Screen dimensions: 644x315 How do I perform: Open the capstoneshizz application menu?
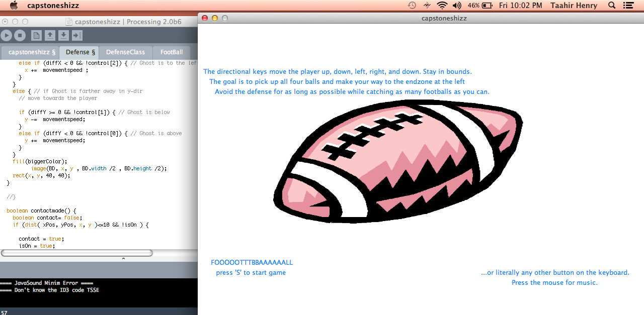point(53,6)
